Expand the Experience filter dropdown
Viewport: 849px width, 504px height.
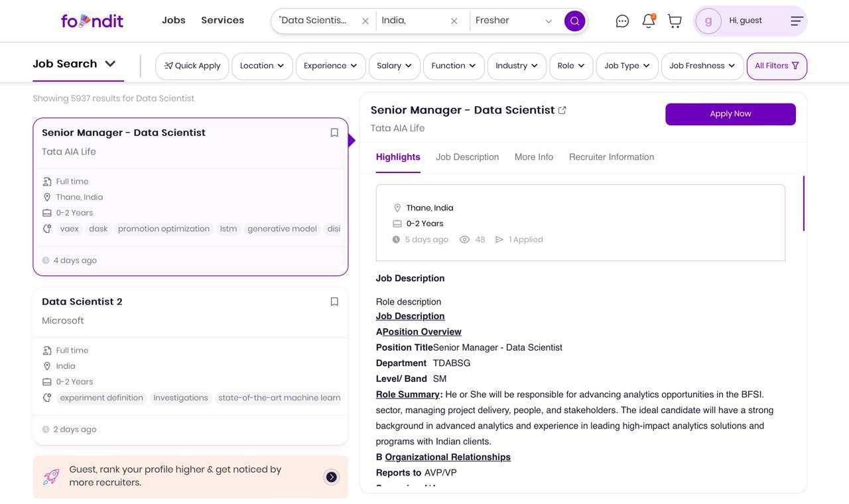pyautogui.click(x=330, y=66)
